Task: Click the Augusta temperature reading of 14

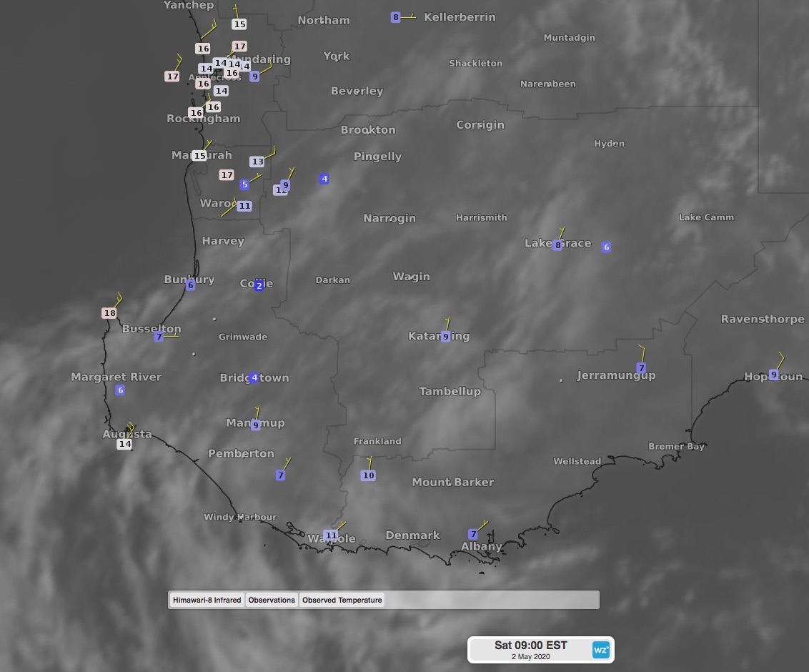Action: (x=124, y=443)
